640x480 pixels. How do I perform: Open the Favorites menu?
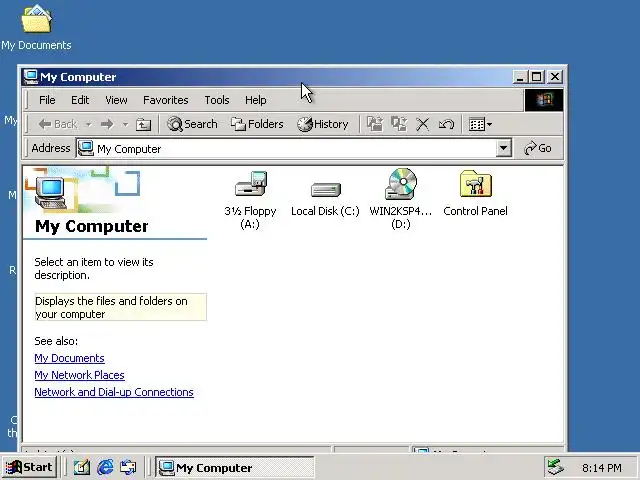(166, 100)
